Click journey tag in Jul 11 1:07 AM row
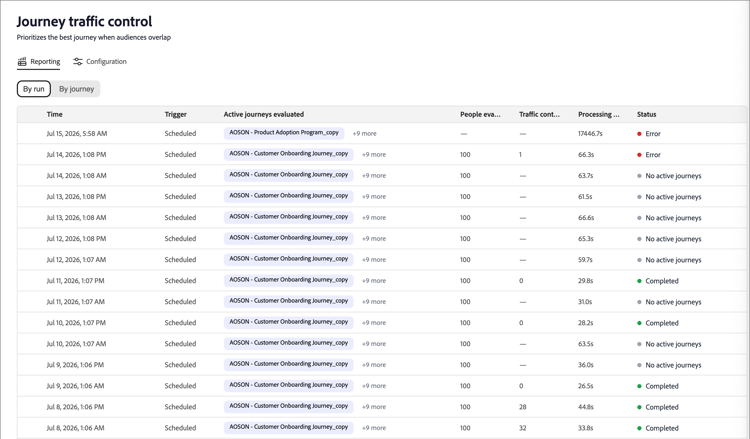 [x=288, y=301]
